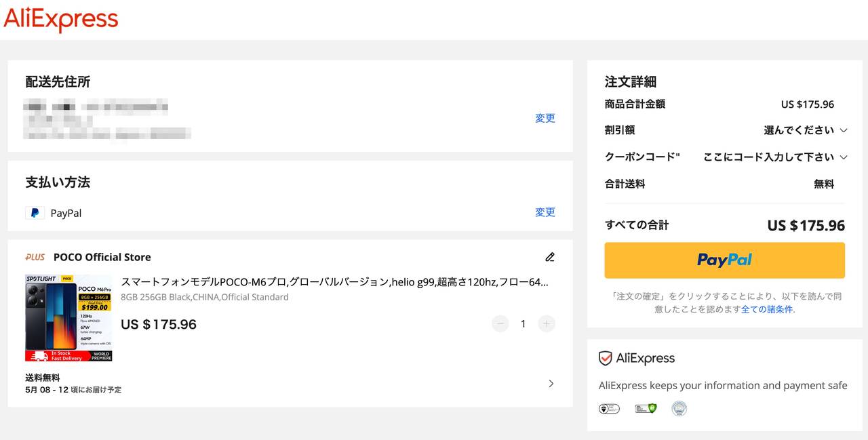Click the PayPal payment method icon
Viewport: 868px width, 440px height.
(x=35, y=213)
